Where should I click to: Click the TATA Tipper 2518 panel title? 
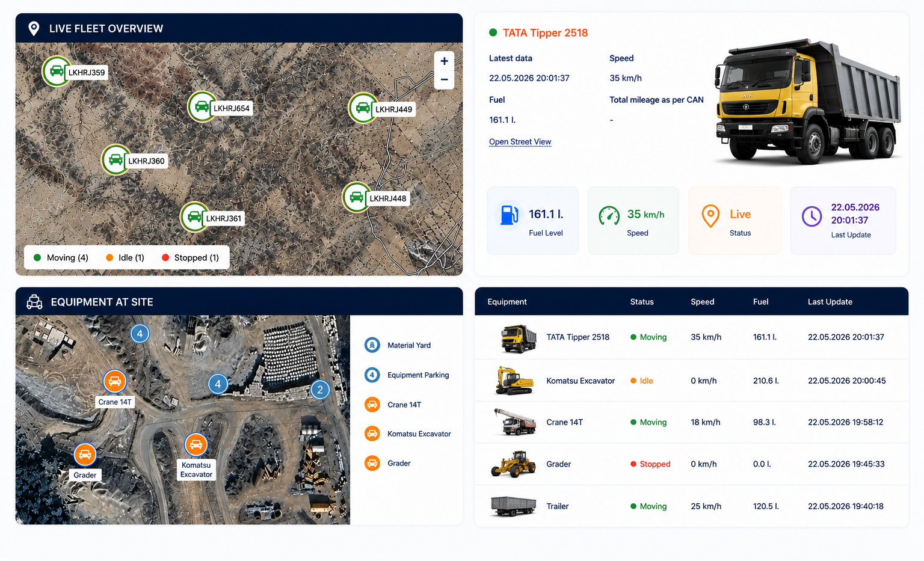545,33
